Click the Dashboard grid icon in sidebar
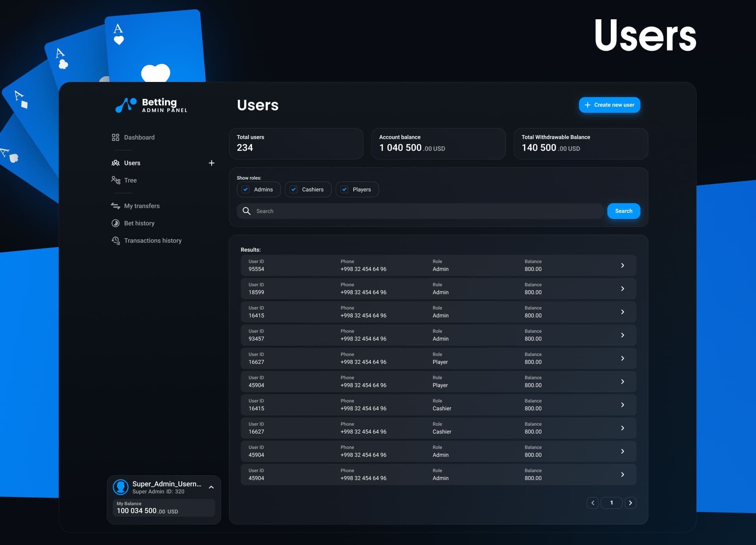 pyautogui.click(x=115, y=137)
